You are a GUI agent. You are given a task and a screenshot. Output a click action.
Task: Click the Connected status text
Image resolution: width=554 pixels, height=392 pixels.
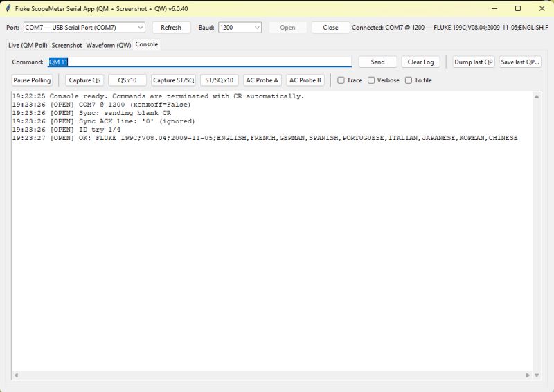pos(449,28)
